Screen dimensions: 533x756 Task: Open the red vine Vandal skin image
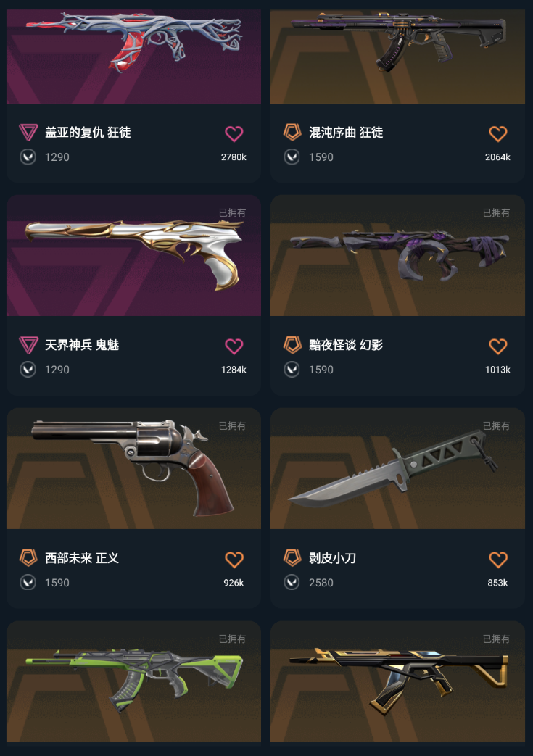[x=133, y=57]
